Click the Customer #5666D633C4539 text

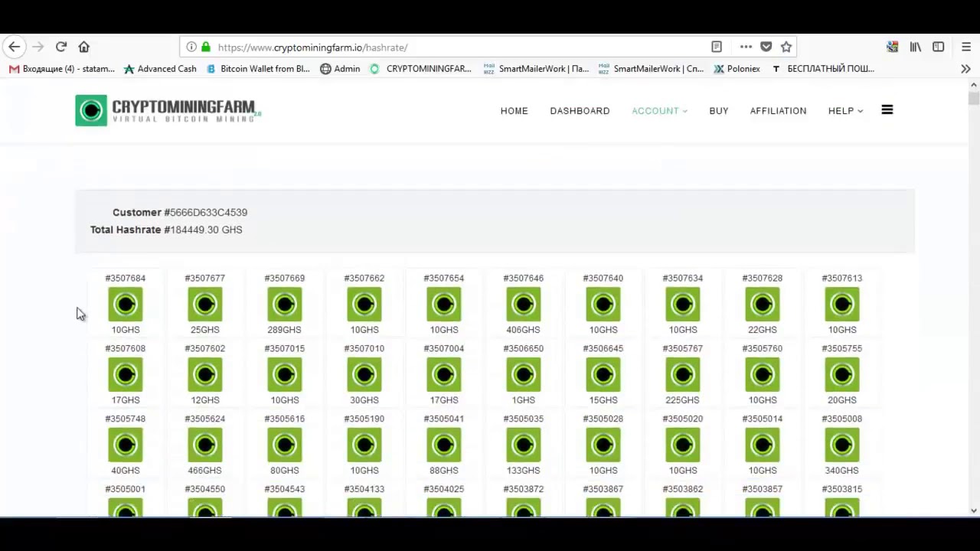180,213
